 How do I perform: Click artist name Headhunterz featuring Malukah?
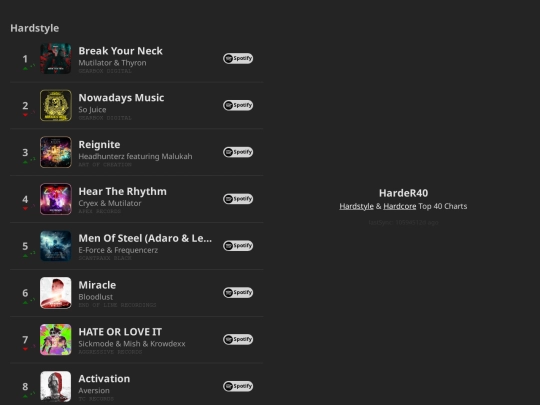click(x=135, y=156)
